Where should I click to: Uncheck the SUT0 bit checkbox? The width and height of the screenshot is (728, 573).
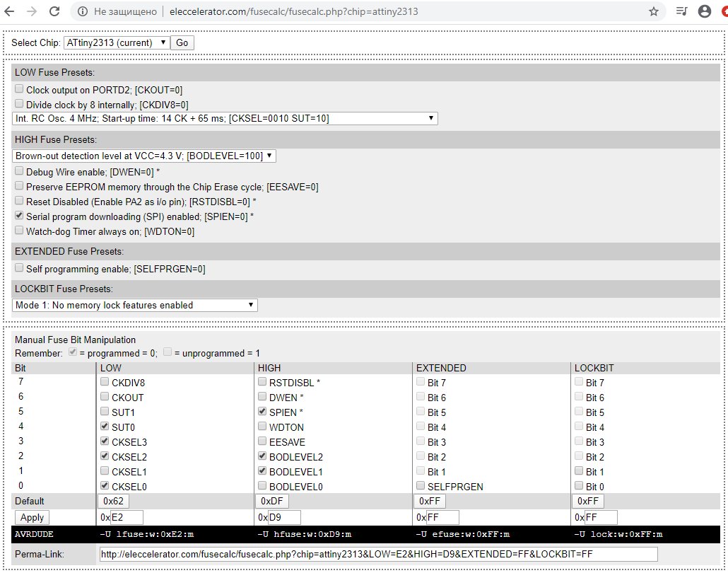click(105, 426)
